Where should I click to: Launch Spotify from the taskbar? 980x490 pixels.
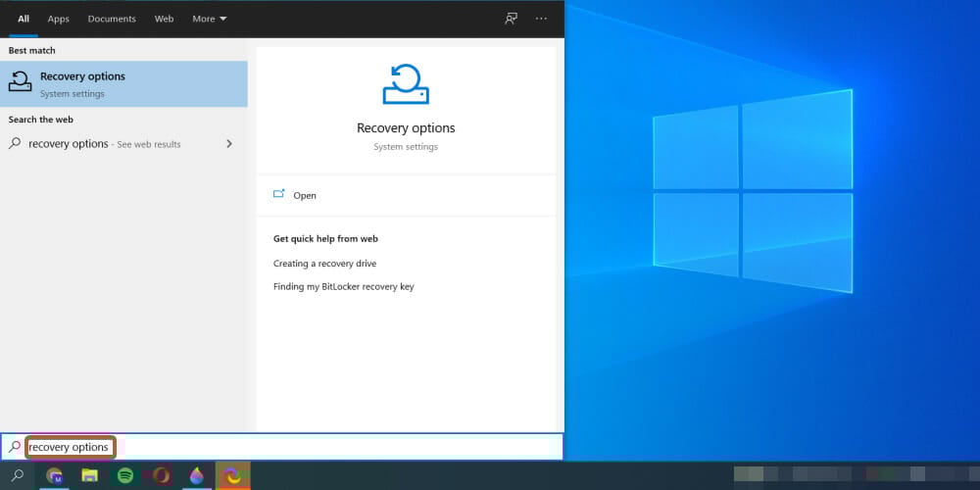point(125,476)
